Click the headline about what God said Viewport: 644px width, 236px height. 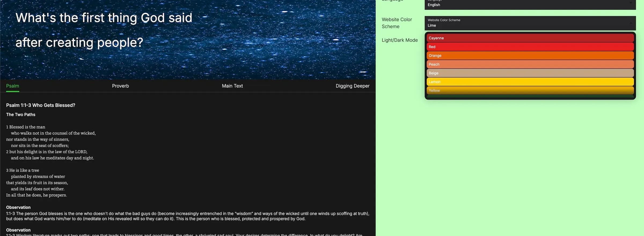pos(104,30)
